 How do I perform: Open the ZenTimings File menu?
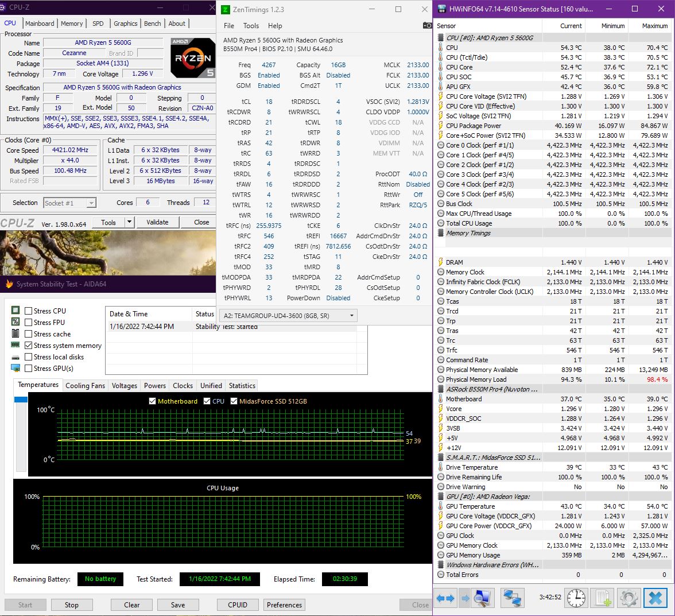pyautogui.click(x=229, y=26)
